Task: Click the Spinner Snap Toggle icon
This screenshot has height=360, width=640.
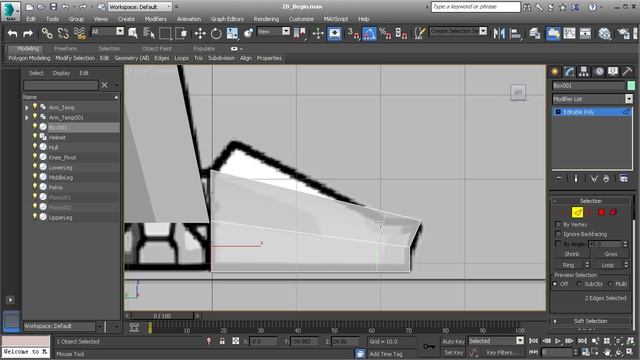Action: point(401,33)
